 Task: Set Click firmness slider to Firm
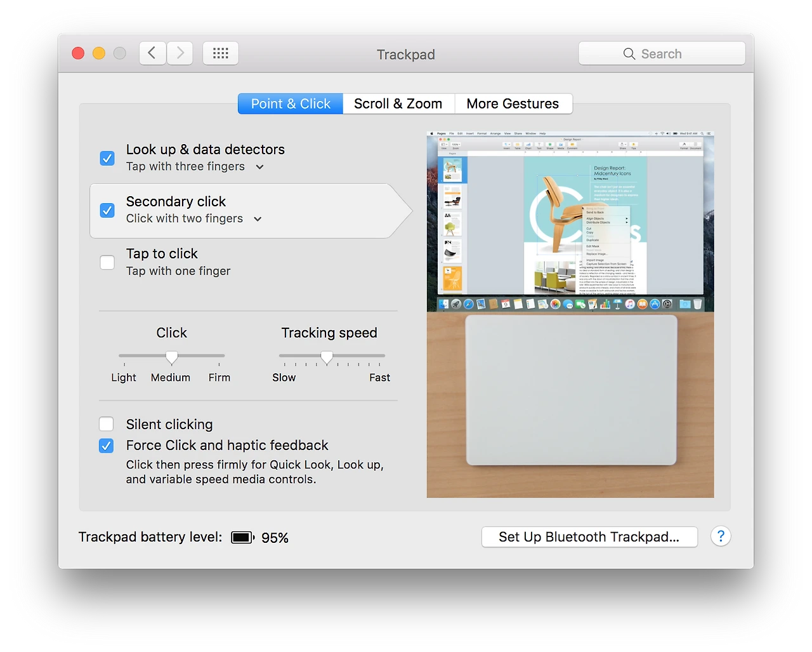point(219,356)
